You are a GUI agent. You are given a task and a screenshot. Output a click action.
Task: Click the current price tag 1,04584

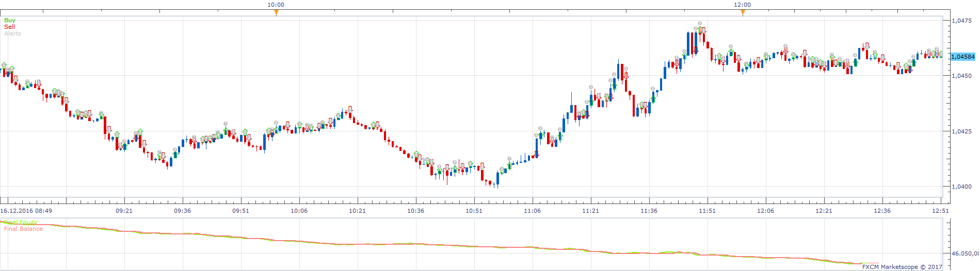coord(963,57)
